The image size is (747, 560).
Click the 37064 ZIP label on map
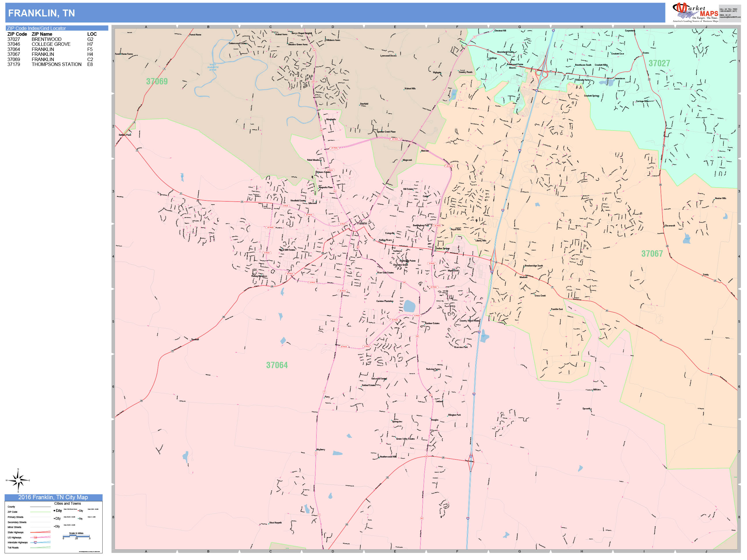click(277, 365)
